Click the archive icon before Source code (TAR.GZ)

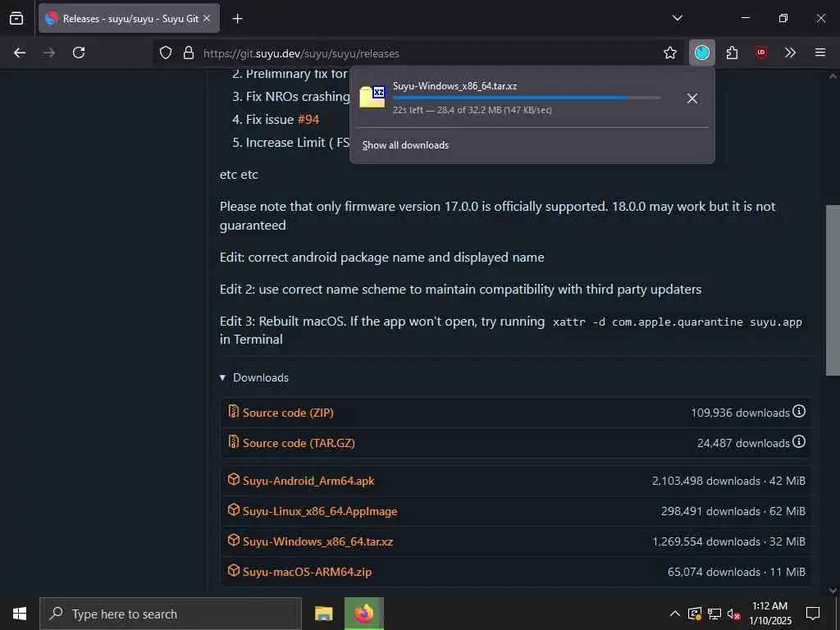coord(234,441)
